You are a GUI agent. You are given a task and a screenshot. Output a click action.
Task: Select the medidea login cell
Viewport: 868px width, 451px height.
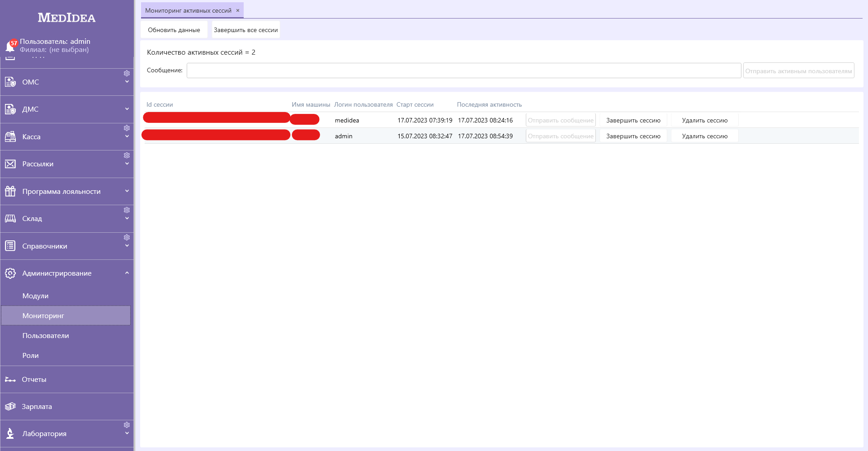(347, 120)
